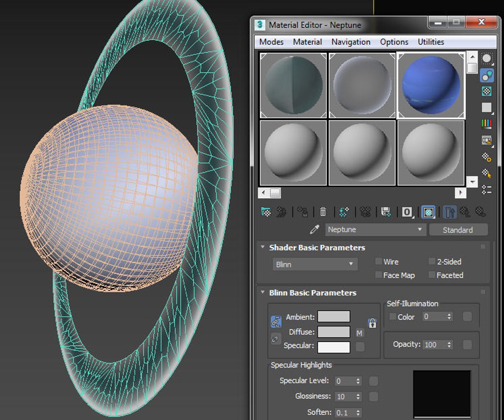Click the Glossiness spinner arrows
504x420 pixels.
click(x=358, y=397)
